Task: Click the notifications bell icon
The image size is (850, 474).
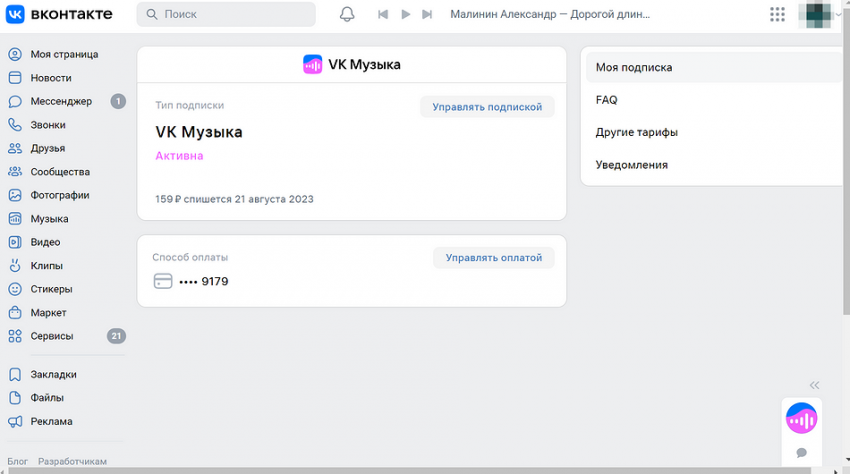Action: [x=347, y=14]
